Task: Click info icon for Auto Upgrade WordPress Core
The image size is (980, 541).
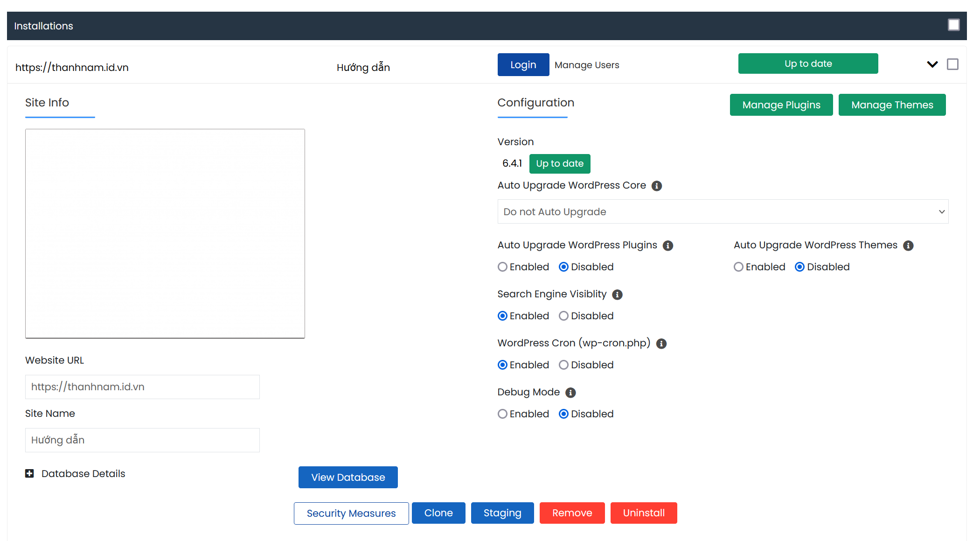Action: click(657, 186)
